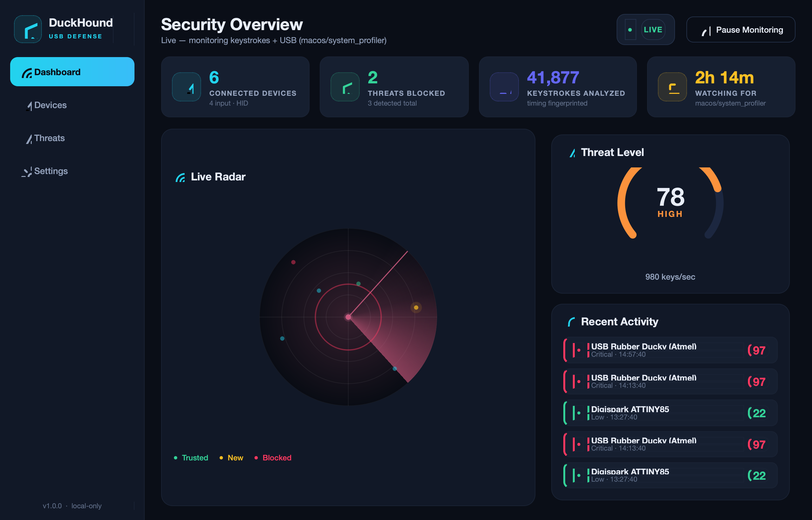Click the Blocked legend item
This screenshot has height=520, width=812.
(272, 458)
